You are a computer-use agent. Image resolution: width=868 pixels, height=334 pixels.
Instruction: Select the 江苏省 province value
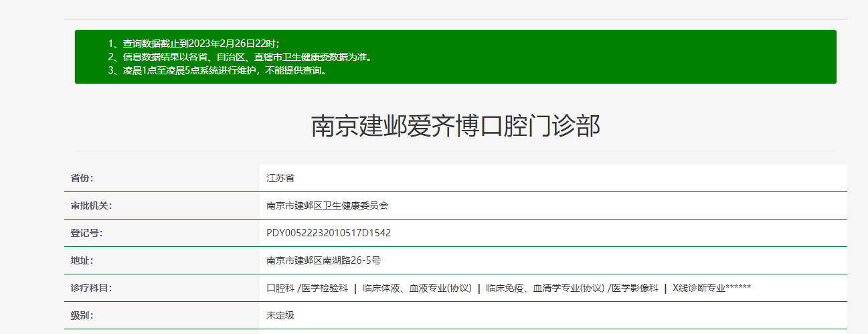point(280,178)
